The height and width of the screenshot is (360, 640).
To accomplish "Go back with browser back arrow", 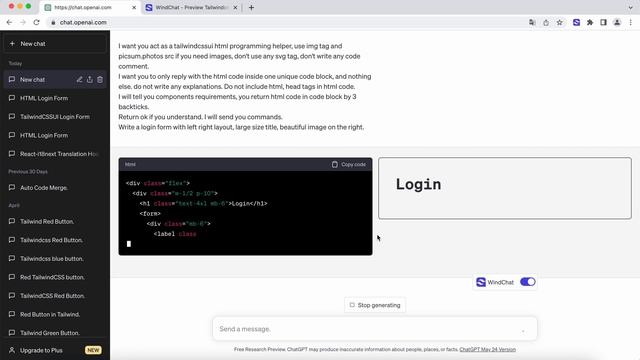I will (x=9, y=22).
